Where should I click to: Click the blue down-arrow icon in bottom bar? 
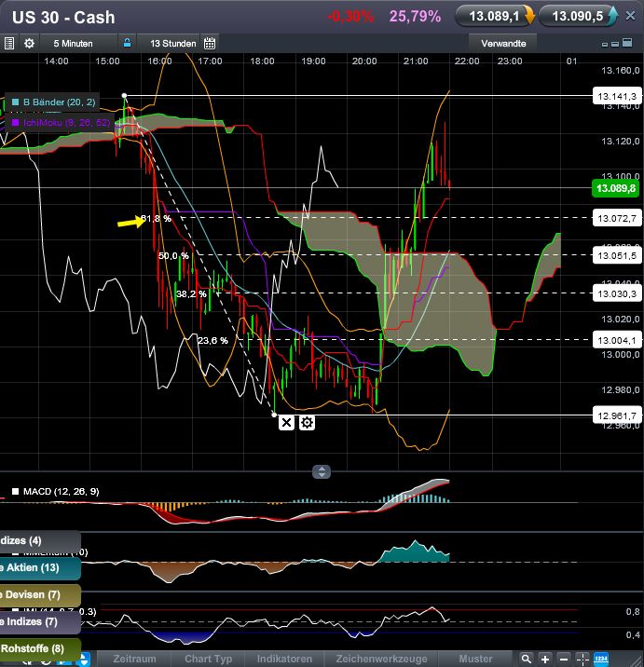(x=85, y=660)
